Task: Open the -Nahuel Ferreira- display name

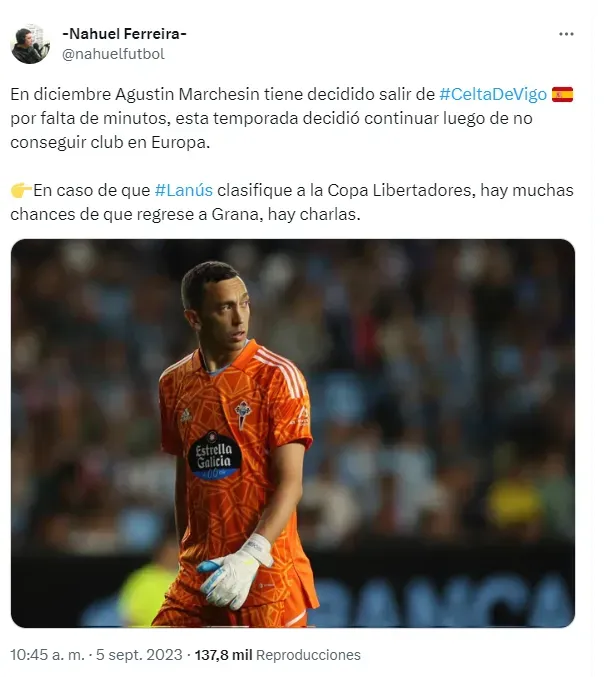Action: point(124,33)
